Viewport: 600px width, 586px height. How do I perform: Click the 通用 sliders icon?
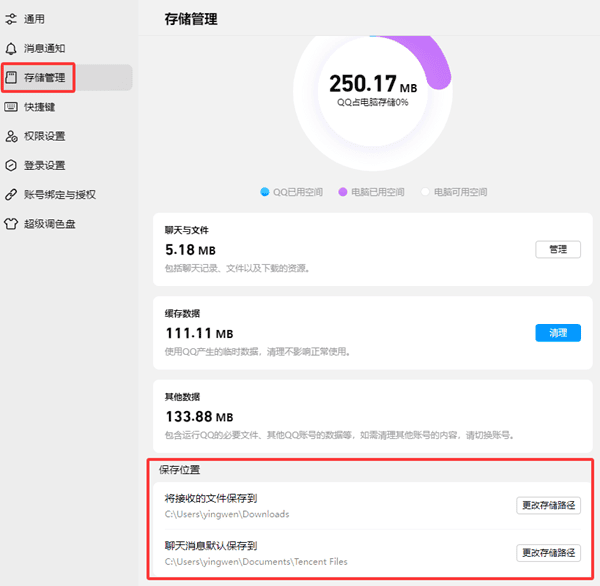(x=12, y=19)
